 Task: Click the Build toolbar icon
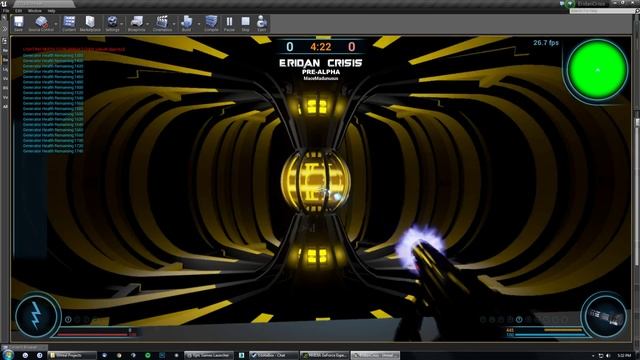(187, 23)
